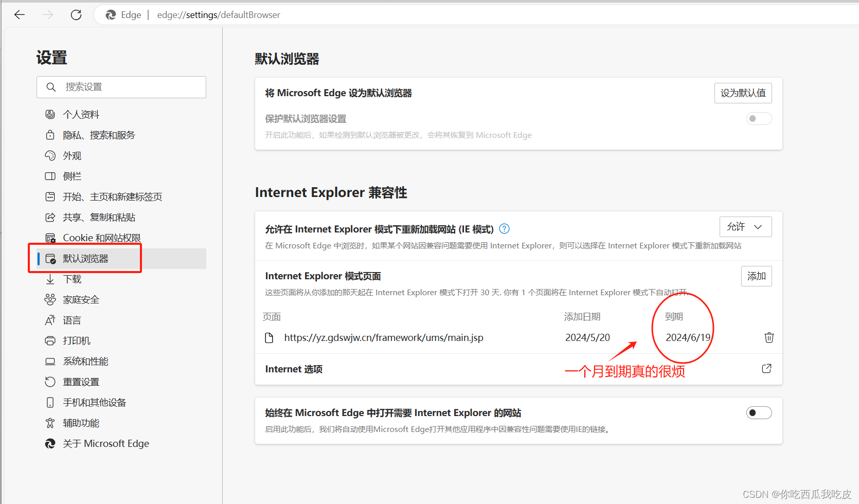Focus the 搜索设置 search box
859x504 pixels.
pyautogui.click(x=121, y=87)
